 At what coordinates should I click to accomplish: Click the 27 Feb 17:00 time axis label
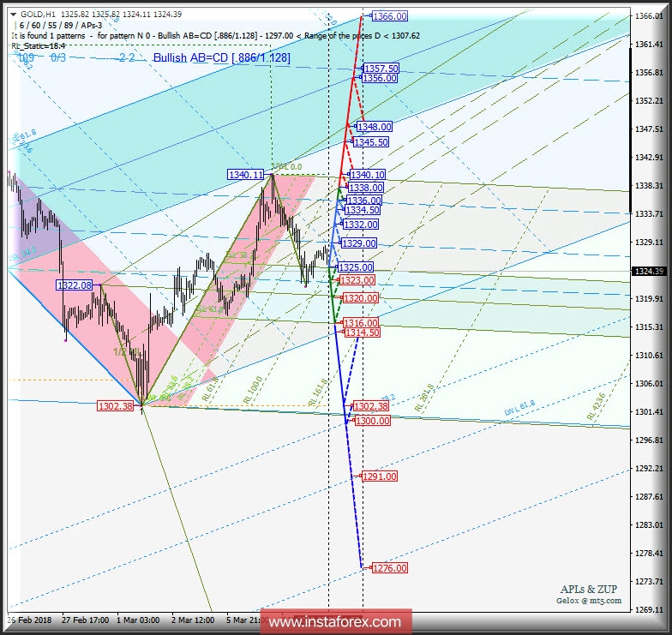click(86, 620)
